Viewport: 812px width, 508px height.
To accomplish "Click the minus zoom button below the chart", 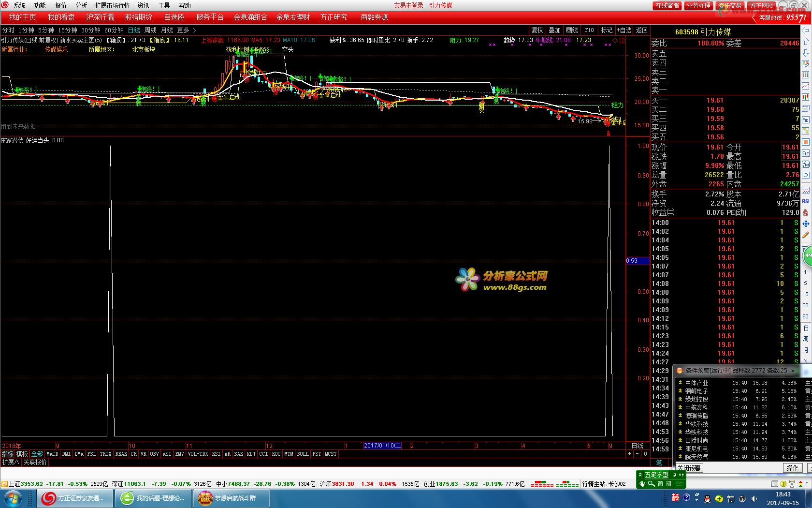I will click(x=637, y=454).
